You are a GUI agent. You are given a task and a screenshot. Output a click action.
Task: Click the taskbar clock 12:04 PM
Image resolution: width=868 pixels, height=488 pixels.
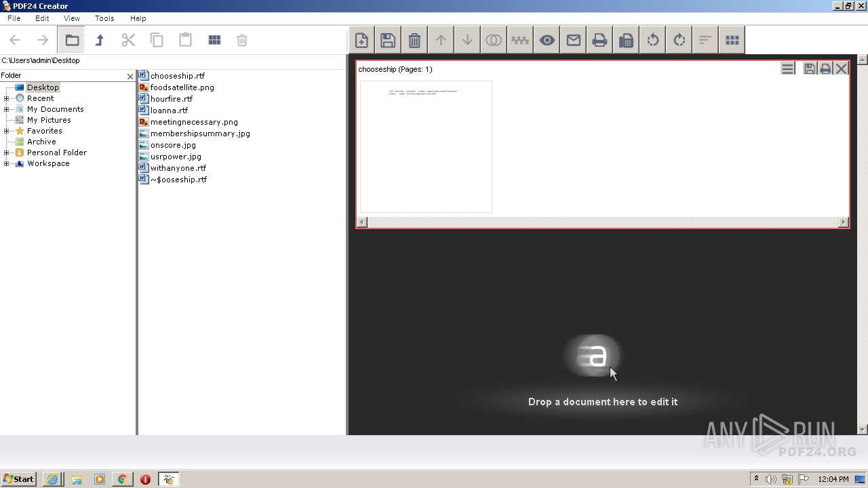[833, 479]
